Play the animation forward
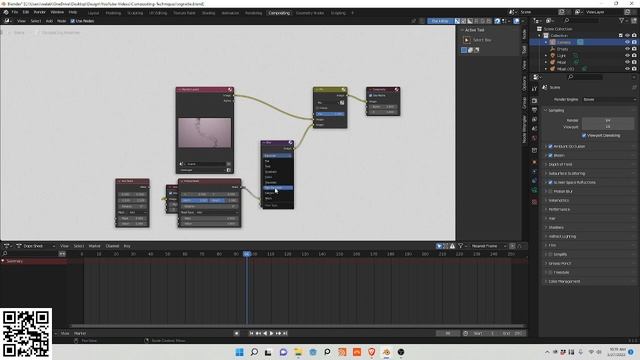640x360 pixels. coord(271,333)
